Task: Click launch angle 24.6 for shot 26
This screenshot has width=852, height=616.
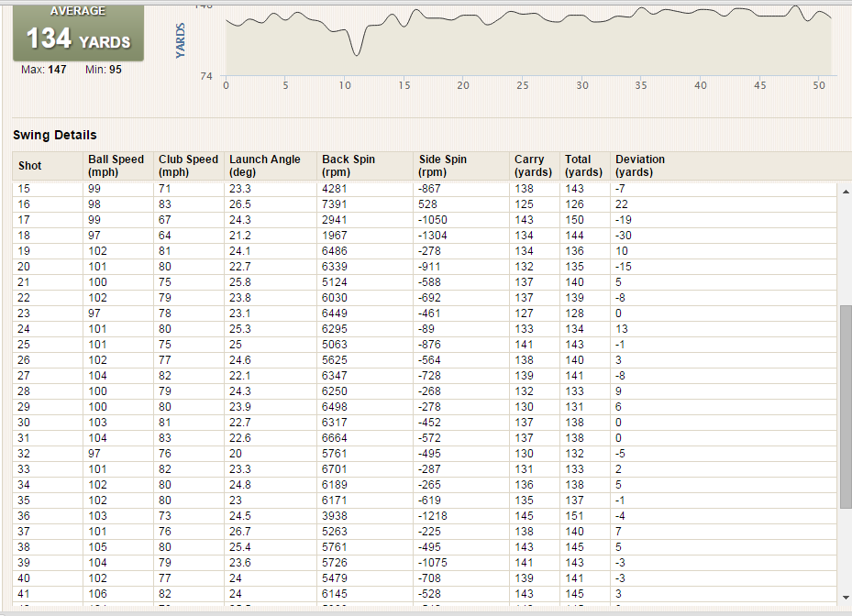Action: pyautogui.click(x=239, y=360)
